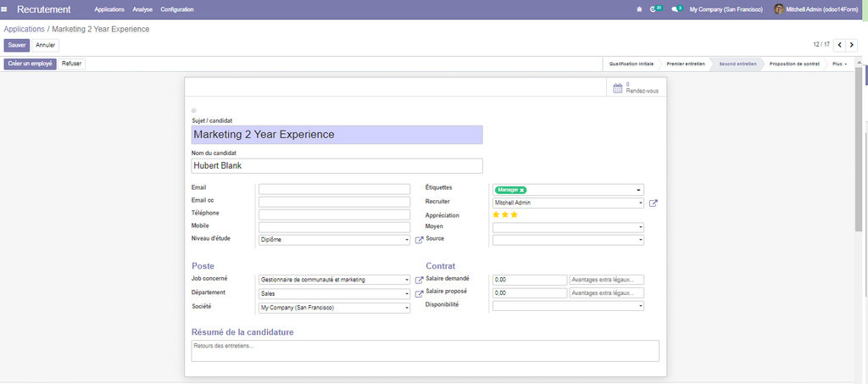Open the Rendez-vous calendar icon

[x=618, y=87]
